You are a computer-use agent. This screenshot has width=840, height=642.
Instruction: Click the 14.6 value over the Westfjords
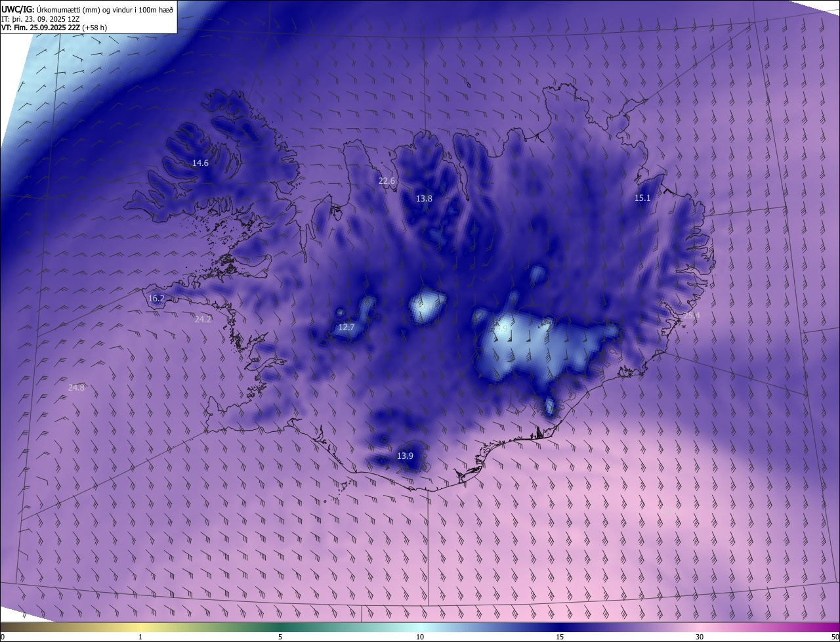click(200, 163)
